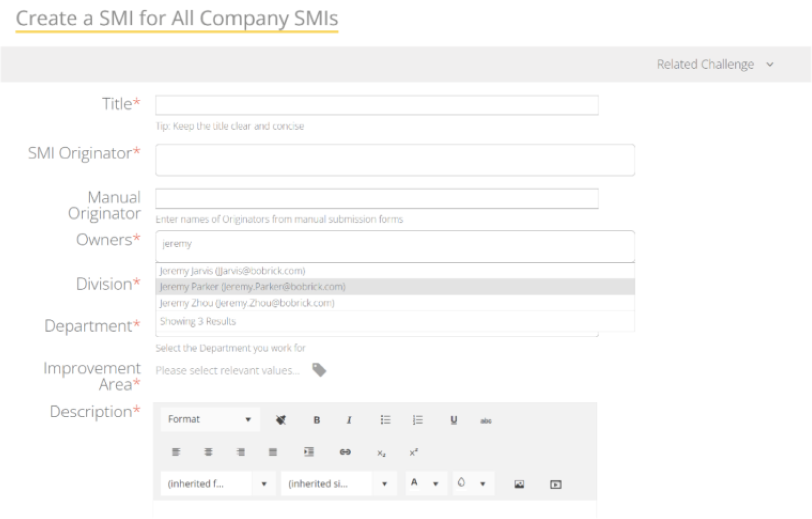Choose Jeremy Zhou from the results list
The height and width of the screenshot is (519, 812).
(247, 303)
